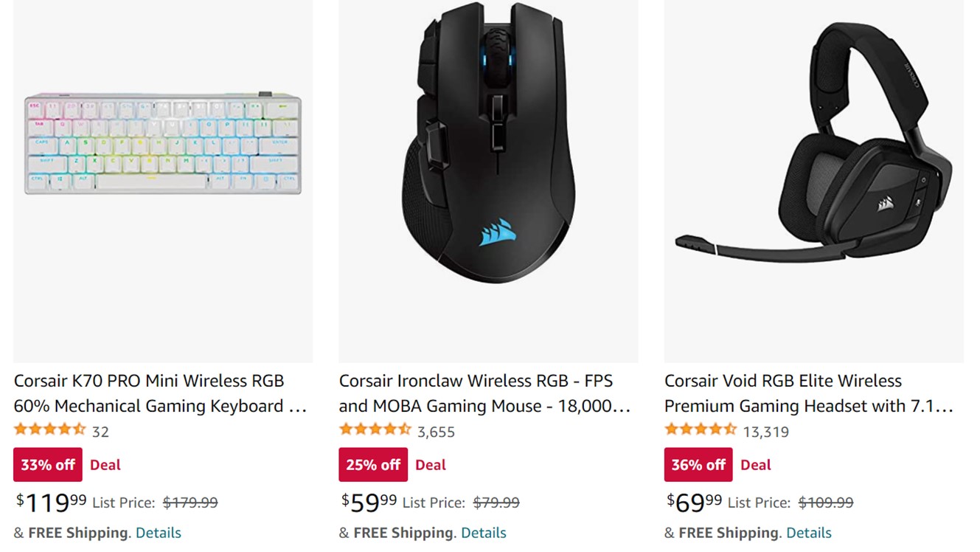This screenshot has height=552, width=980.
Task: Open the headset's 13,319 reviews count
Action: [765, 432]
